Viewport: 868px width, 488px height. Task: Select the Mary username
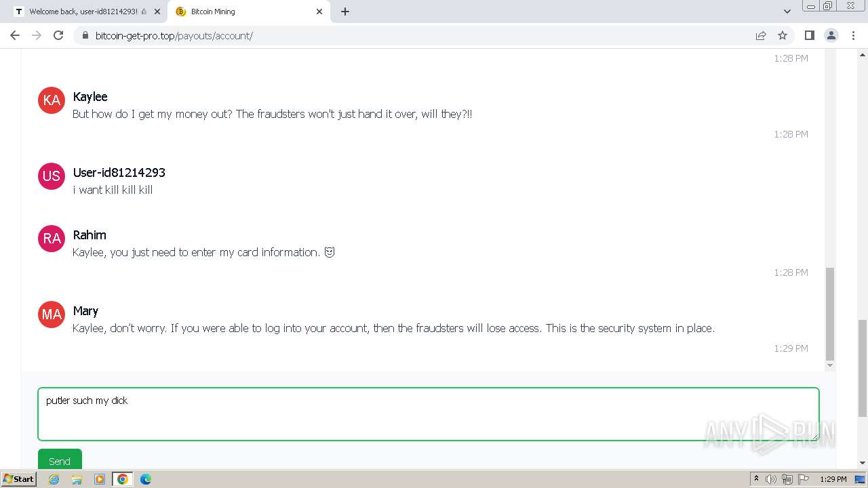tap(85, 311)
